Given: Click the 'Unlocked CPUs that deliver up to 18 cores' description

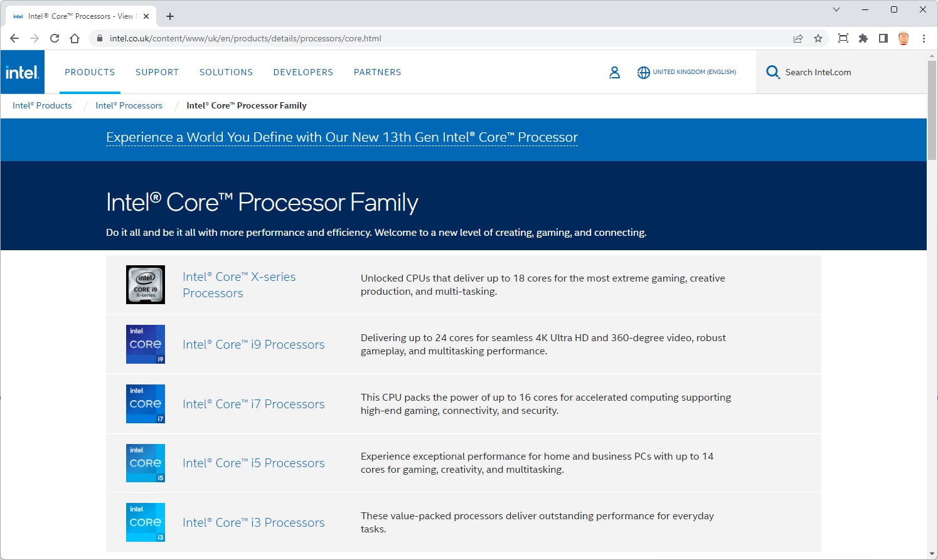Looking at the screenshot, I should [543, 285].
